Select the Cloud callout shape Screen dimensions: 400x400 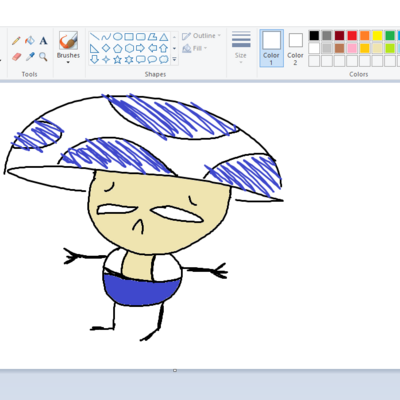coord(163,60)
